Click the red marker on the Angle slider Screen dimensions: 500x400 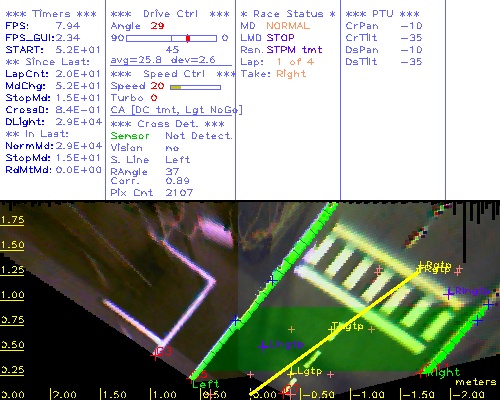click(188, 38)
